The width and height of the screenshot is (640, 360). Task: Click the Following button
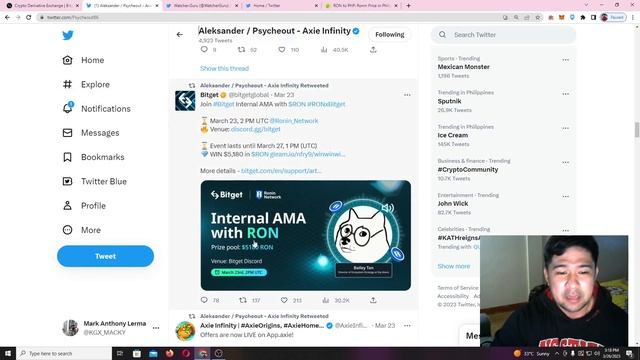390,35
